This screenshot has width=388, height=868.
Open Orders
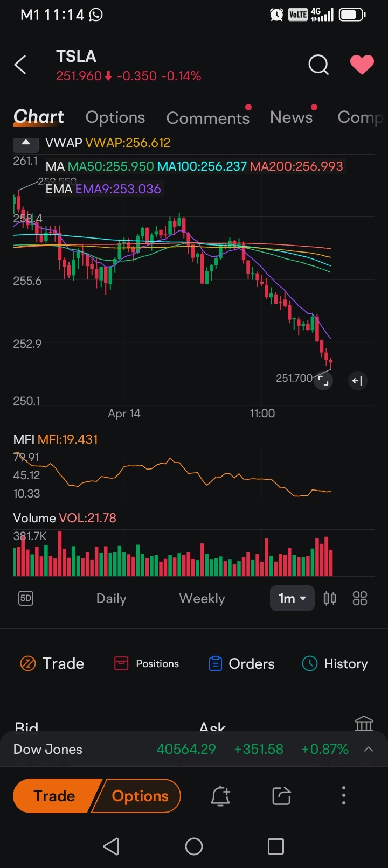[x=241, y=663]
